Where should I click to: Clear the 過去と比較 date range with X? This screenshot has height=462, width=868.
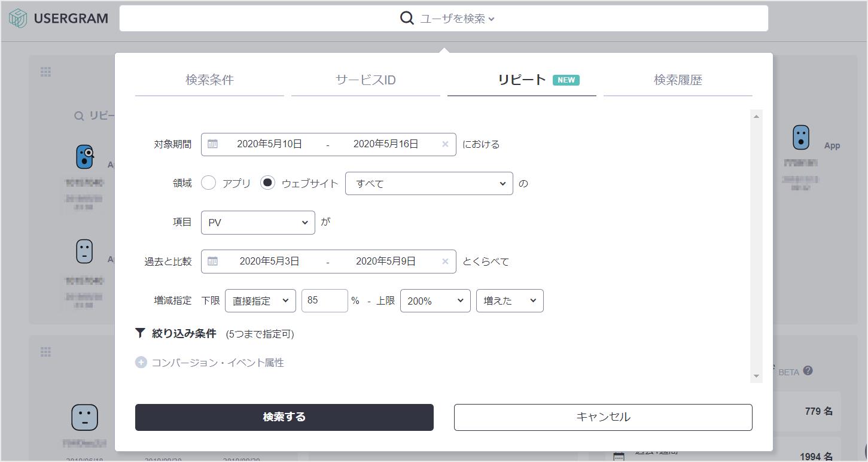click(x=445, y=262)
